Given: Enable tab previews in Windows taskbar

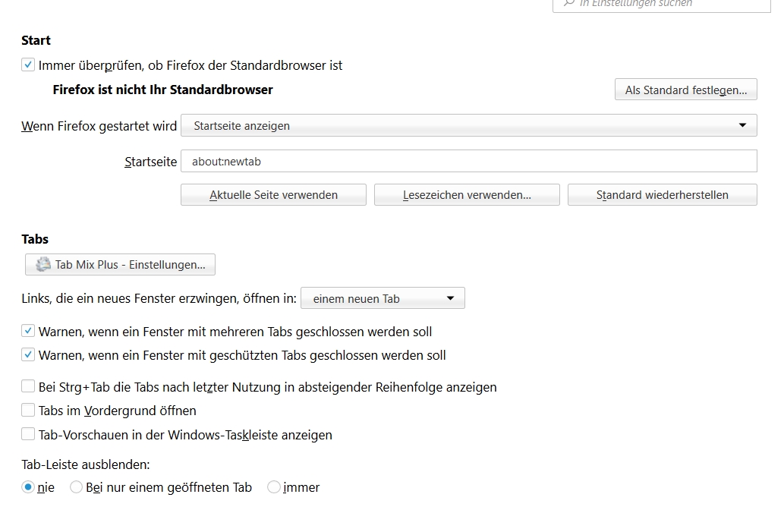Looking at the screenshot, I should click(28, 433).
